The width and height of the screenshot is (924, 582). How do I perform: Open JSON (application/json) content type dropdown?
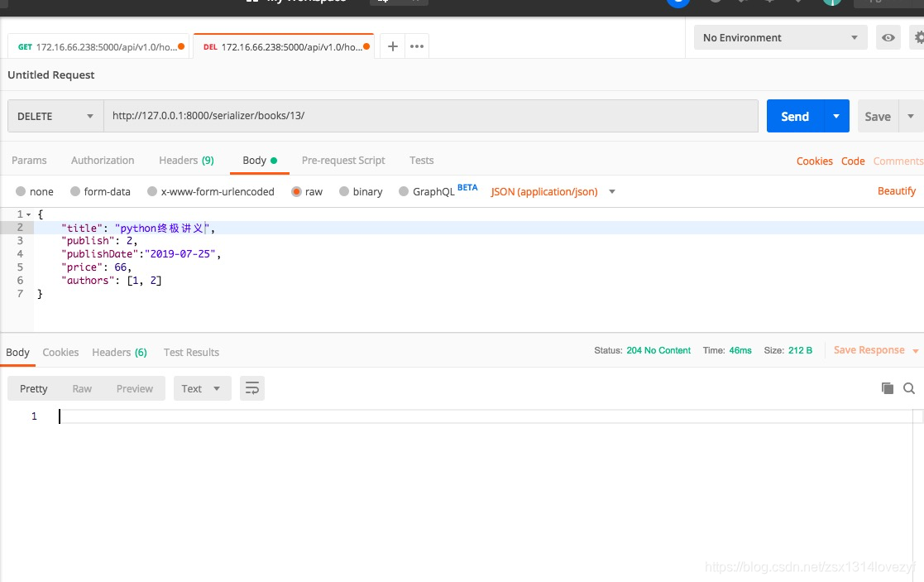(x=553, y=191)
